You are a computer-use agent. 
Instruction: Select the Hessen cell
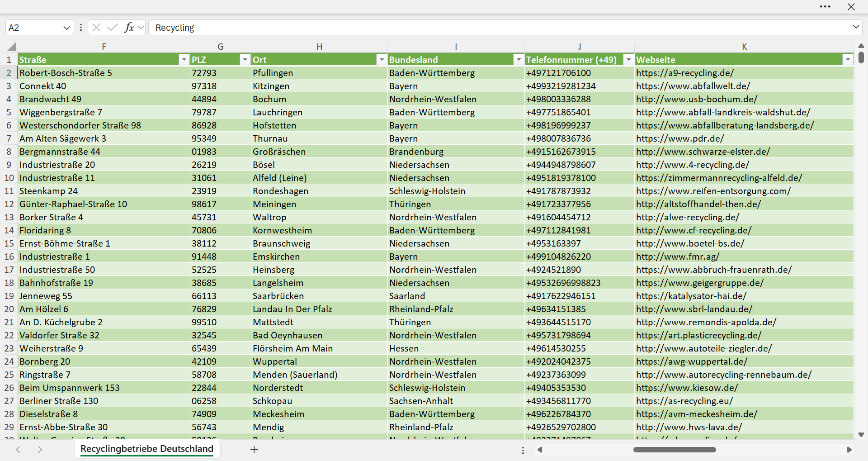pyautogui.click(x=456, y=348)
